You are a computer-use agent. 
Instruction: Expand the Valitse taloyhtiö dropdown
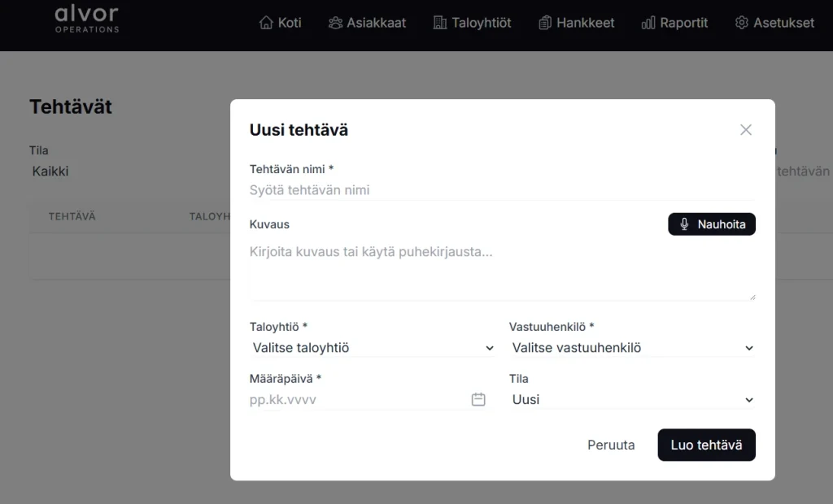[x=373, y=348]
